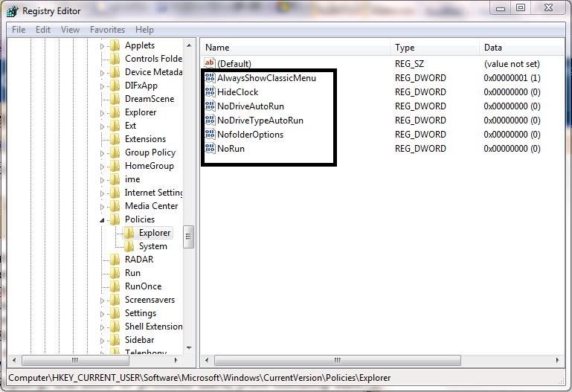Select the System folder icon in tree
This screenshot has width=572, height=392.
[x=129, y=246]
